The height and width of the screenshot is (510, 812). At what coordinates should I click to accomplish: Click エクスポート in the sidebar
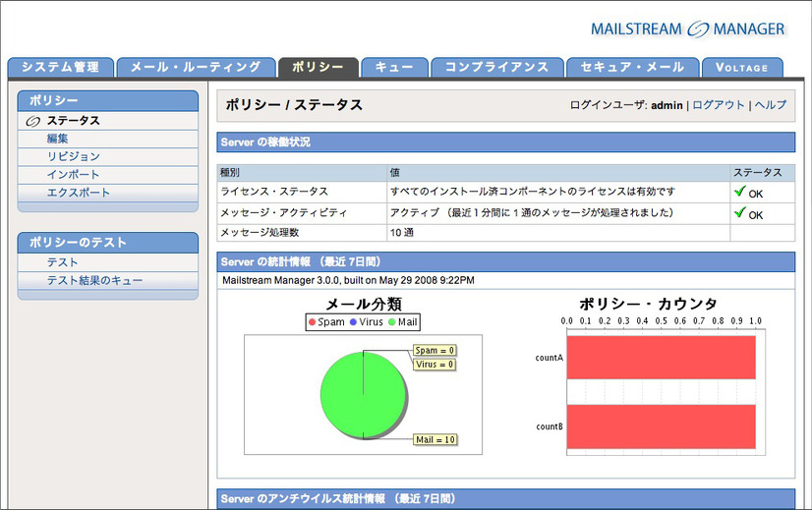click(x=79, y=193)
